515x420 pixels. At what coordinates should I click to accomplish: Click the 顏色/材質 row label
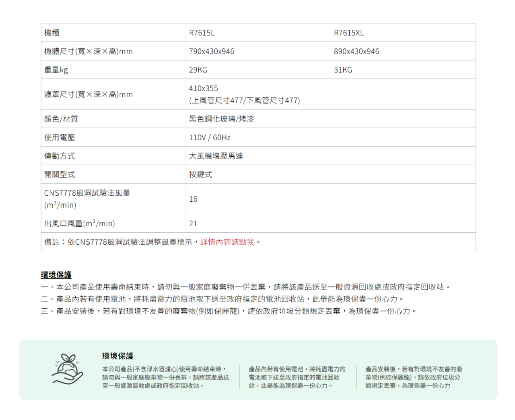coord(61,119)
